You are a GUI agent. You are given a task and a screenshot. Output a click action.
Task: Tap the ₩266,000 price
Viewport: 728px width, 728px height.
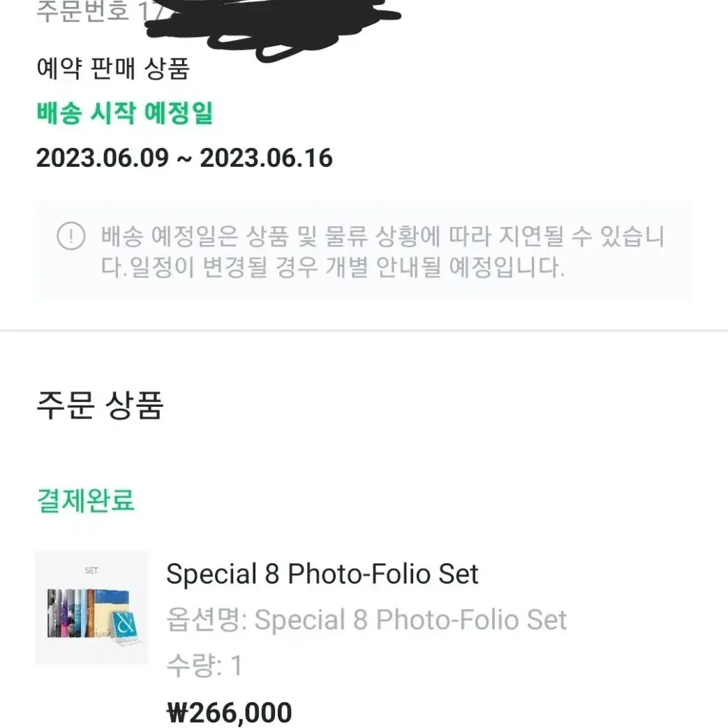pyautogui.click(x=230, y=712)
